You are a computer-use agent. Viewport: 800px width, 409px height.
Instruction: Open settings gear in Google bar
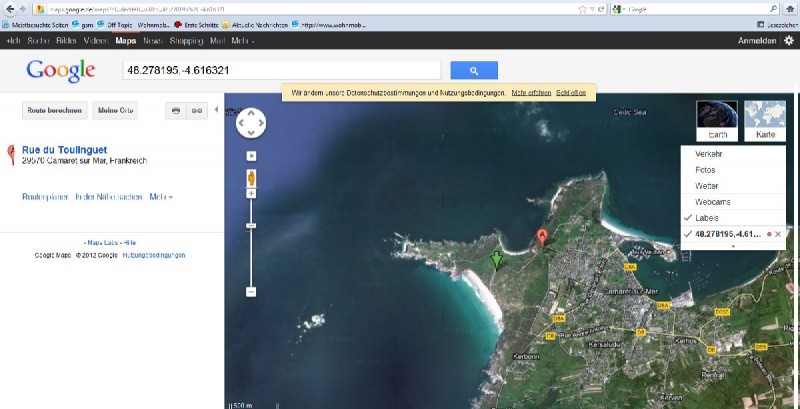790,41
